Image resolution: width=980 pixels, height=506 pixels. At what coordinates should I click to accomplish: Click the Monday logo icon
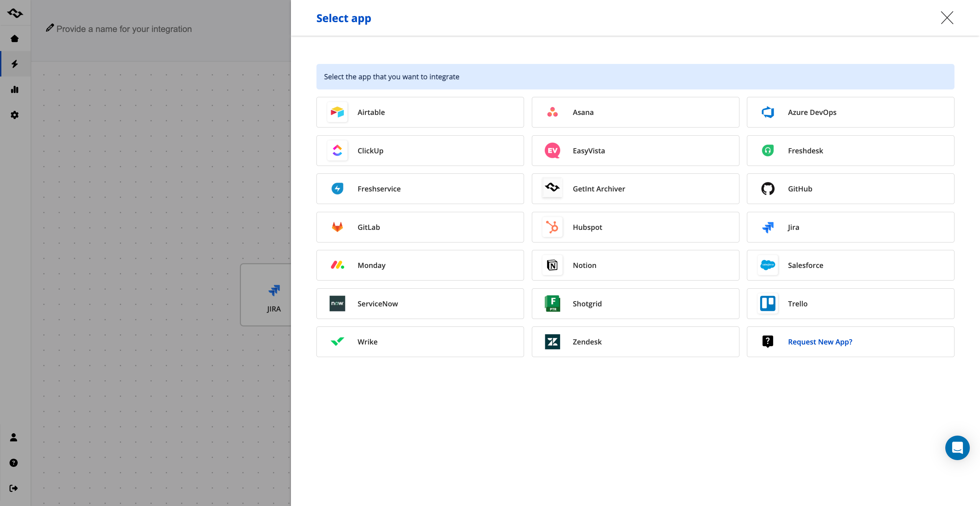(337, 265)
